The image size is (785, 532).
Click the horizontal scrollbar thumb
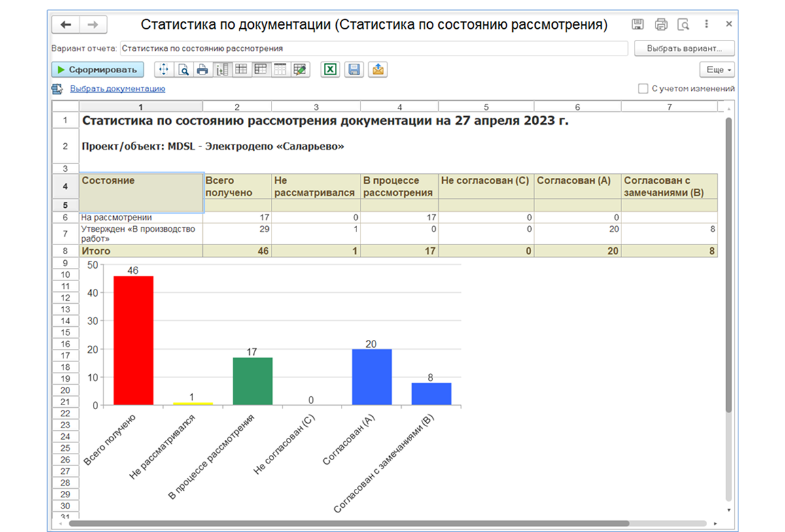(x=349, y=524)
